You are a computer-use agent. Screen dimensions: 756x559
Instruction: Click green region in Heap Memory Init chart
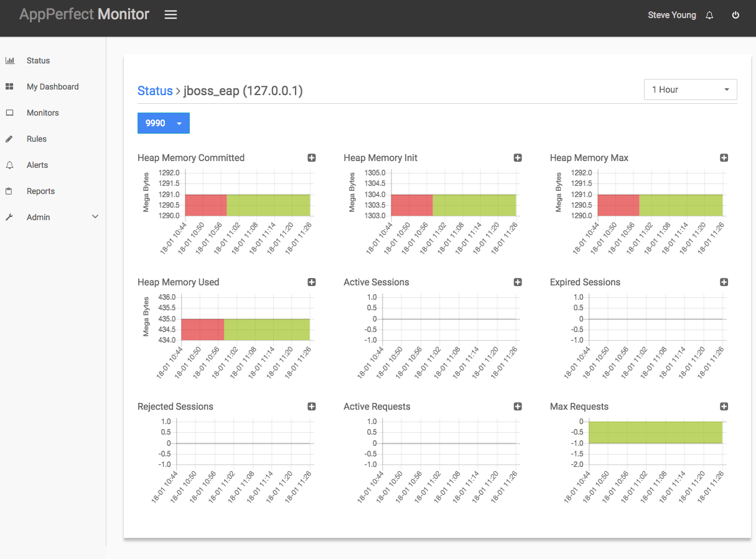coord(474,205)
